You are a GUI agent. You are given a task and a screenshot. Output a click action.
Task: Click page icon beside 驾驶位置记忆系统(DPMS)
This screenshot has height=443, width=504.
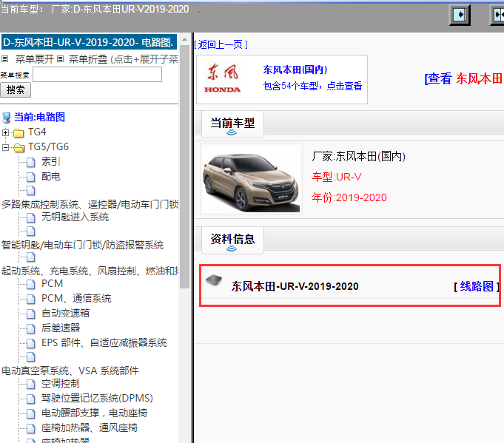(x=30, y=399)
